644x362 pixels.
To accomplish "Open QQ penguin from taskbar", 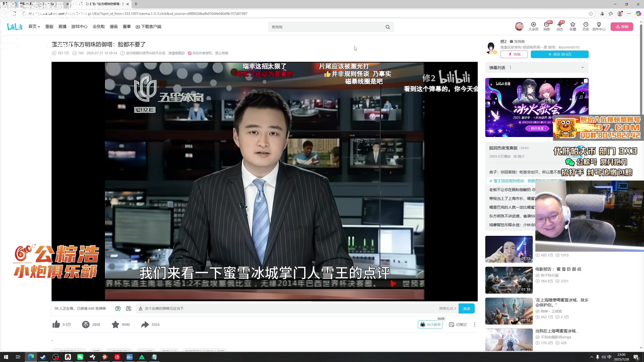I will pos(68,357).
